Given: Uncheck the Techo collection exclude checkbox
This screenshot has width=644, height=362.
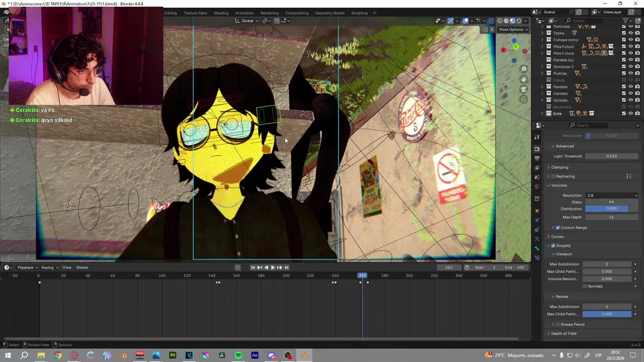Looking at the screenshot, I should pyautogui.click(x=624, y=33).
